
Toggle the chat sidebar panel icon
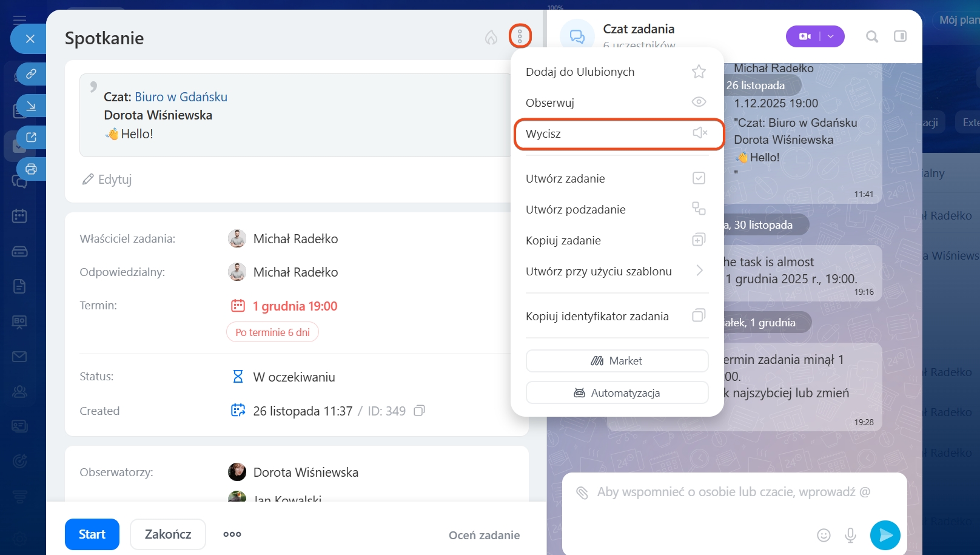point(900,36)
